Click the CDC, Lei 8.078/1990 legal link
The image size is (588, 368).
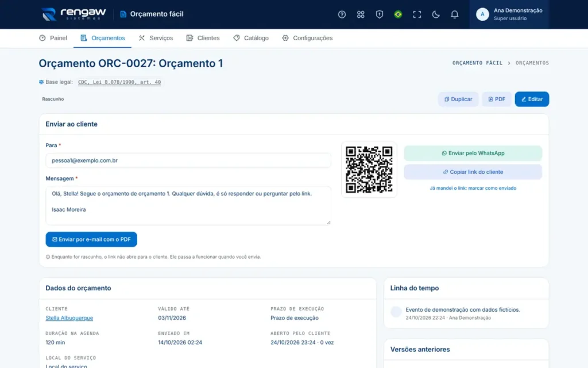[x=119, y=82]
